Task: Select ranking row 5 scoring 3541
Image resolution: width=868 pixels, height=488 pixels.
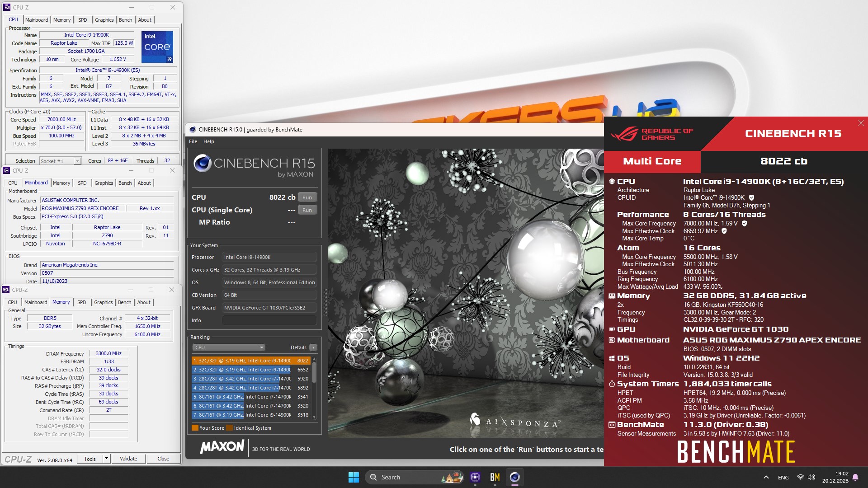Action: click(x=251, y=397)
